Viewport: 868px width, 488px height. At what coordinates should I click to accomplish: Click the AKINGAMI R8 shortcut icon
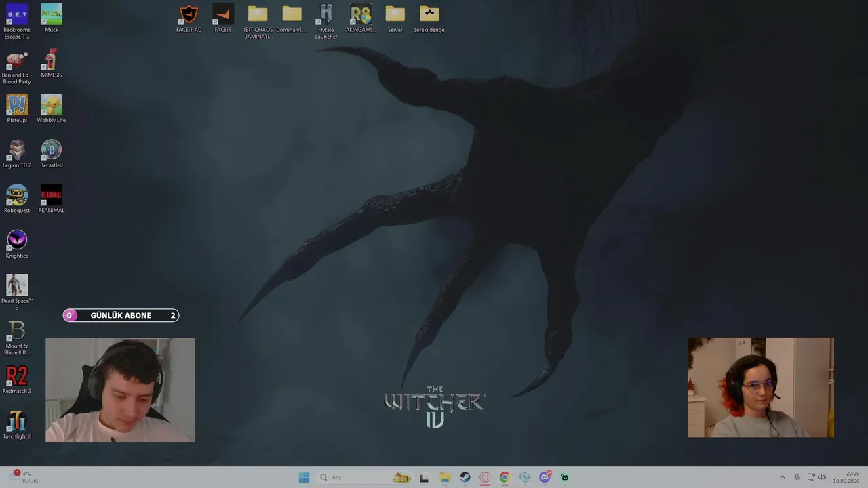361,18
